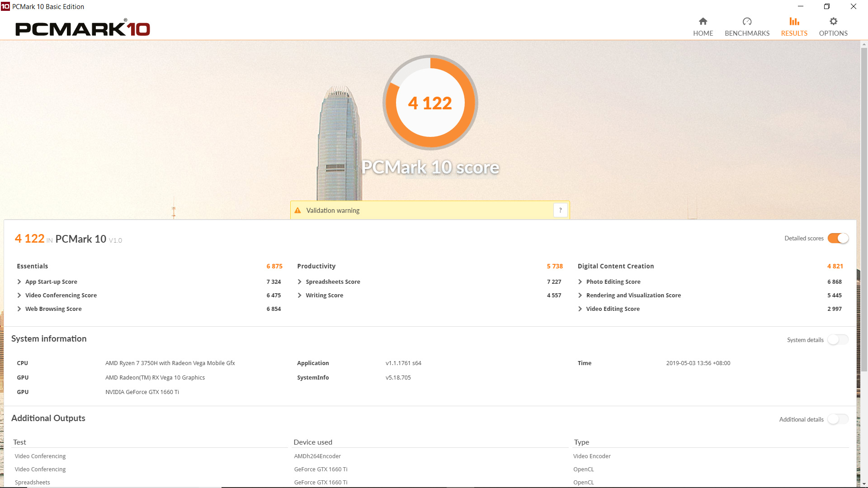Click the PCMark app icon in title bar
The width and height of the screenshot is (868, 488).
[x=5, y=6]
